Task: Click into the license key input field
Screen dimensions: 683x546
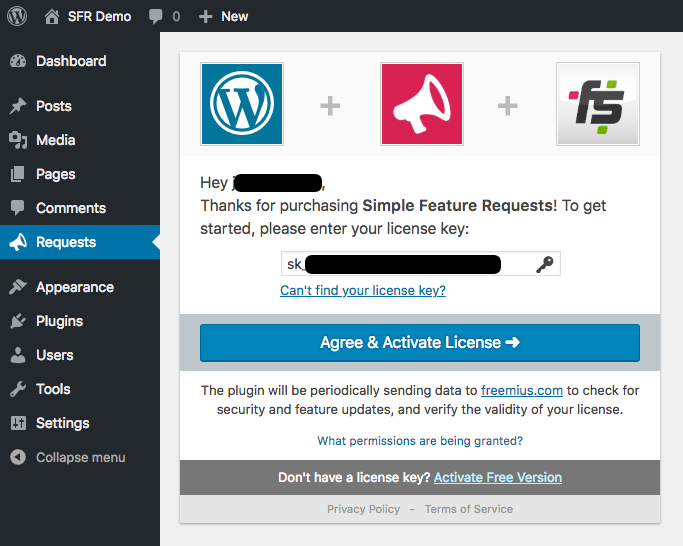Action: tap(410, 264)
